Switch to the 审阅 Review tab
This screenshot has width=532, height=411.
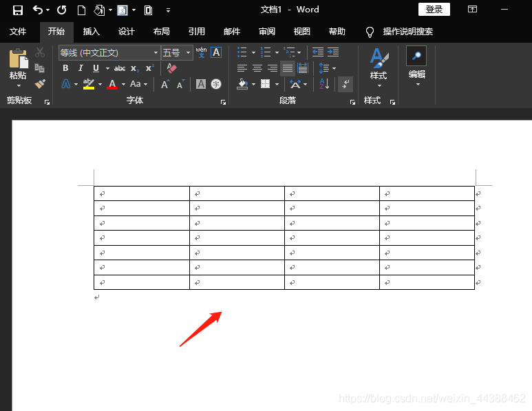(266, 32)
